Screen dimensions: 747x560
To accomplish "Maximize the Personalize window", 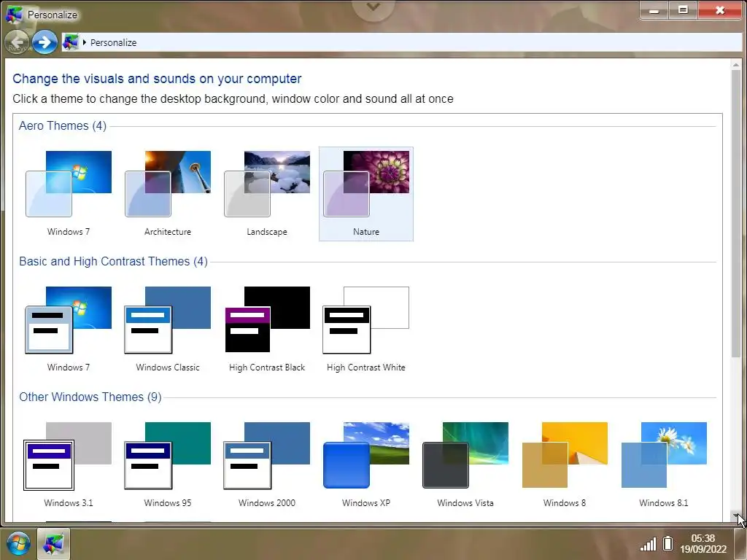I will tap(683, 10).
